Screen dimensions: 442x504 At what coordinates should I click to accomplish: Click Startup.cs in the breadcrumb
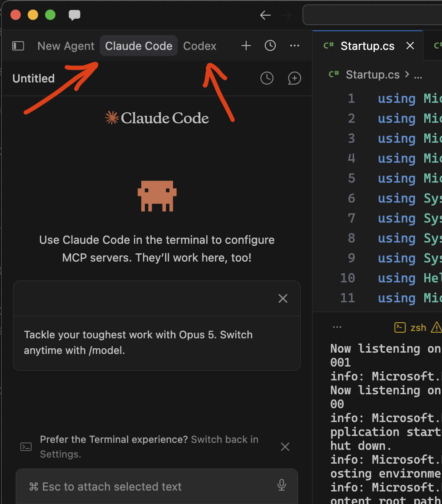(x=373, y=75)
